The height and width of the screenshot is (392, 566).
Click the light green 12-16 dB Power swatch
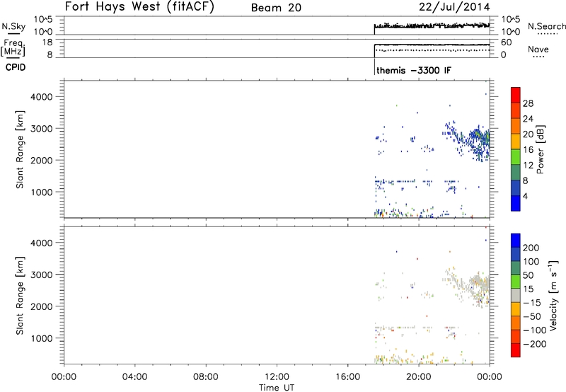(x=516, y=156)
